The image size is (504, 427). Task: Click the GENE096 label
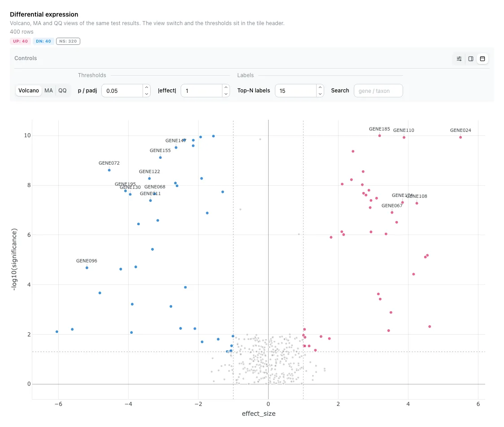[x=87, y=261]
